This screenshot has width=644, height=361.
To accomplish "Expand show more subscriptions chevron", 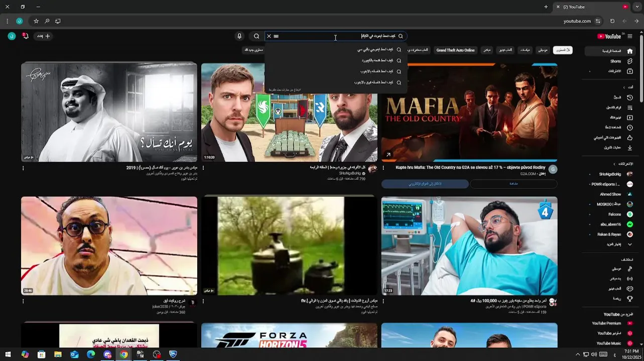I will [x=630, y=244].
